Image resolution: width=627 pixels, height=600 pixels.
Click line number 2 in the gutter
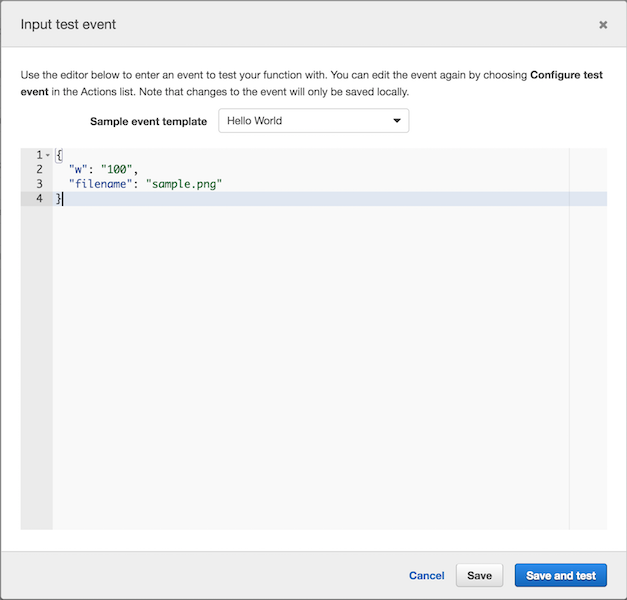point(39,169)
